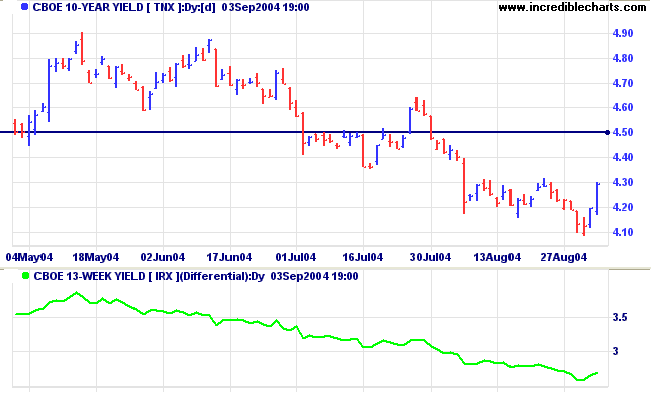Click the 4.60 price axis label

tap(623, 108)
